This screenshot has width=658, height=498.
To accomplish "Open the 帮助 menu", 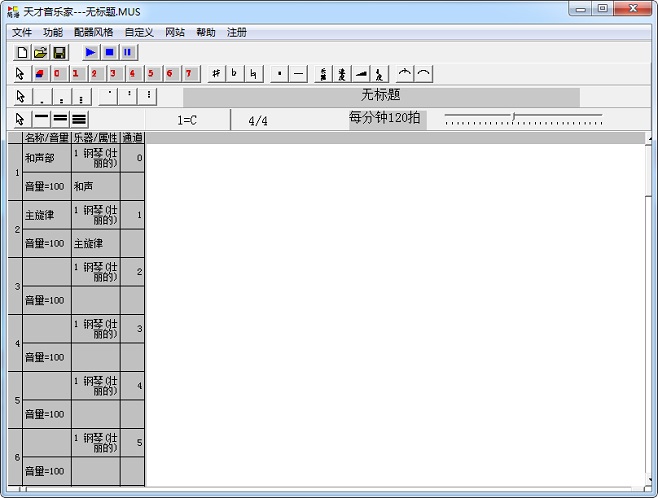I will 206,32.
